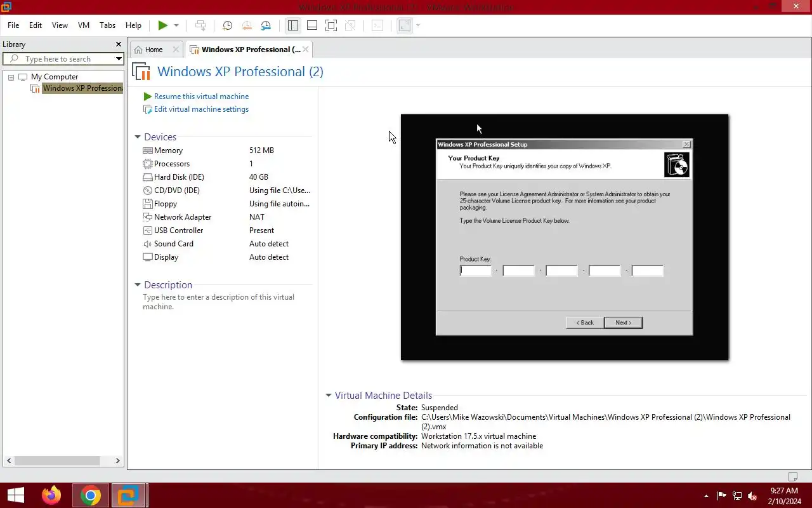Click the Revert to Snapshot icon
812x508 pixels.
click(247, 25)
